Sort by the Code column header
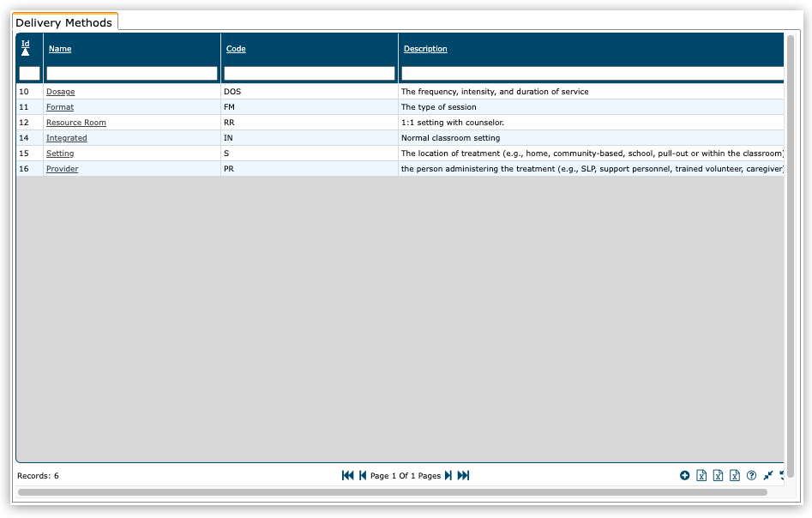Screen dimensions: 812x518 pos(236,49)
